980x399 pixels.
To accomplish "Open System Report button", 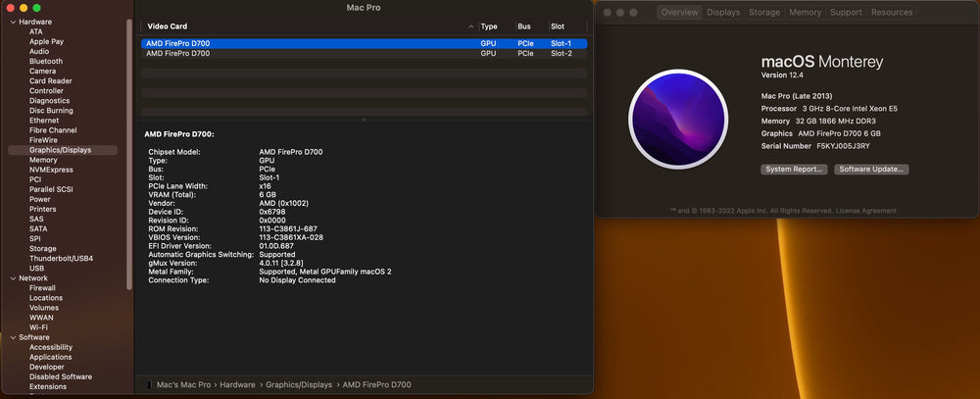I will [x=794, y=170].
